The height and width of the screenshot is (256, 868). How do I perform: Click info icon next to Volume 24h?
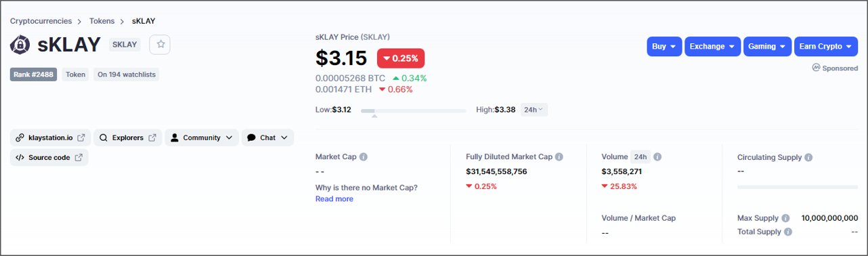pyautogui.click(x=657, y=157)
